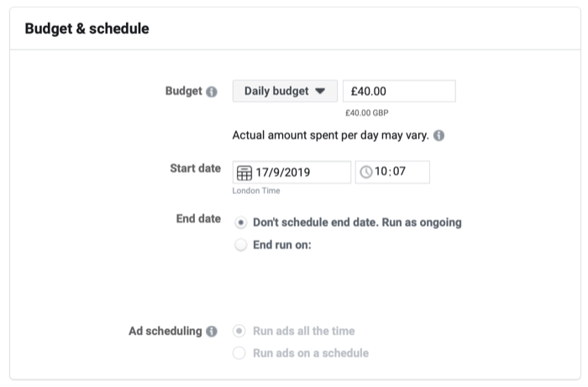
Task: Click the clock icon in time field
Action: pos(366,172)
